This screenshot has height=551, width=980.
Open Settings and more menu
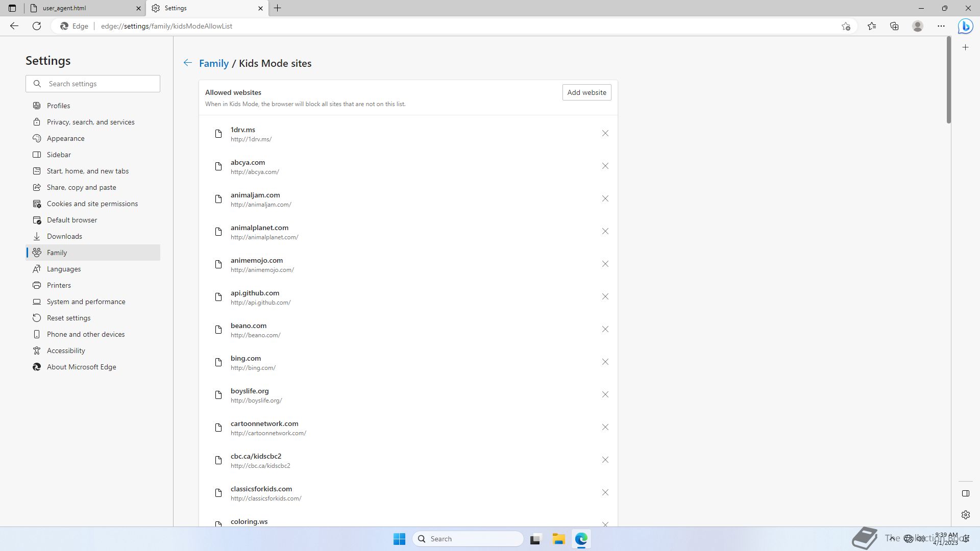point(941,26)
